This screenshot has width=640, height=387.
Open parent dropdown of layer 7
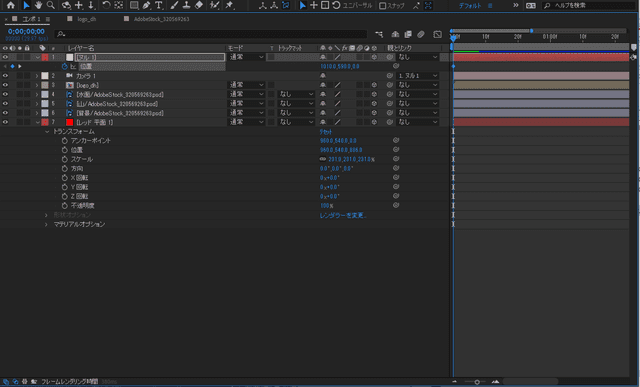pos(417,122)
